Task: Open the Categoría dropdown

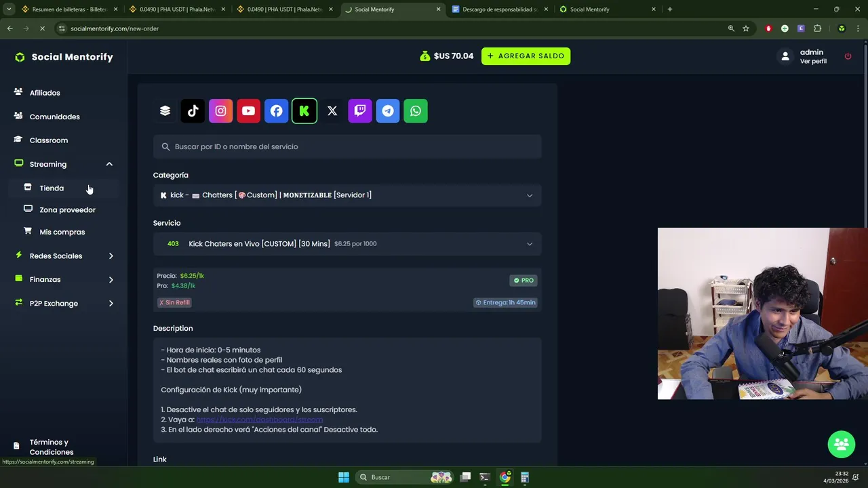Action: 347,195
